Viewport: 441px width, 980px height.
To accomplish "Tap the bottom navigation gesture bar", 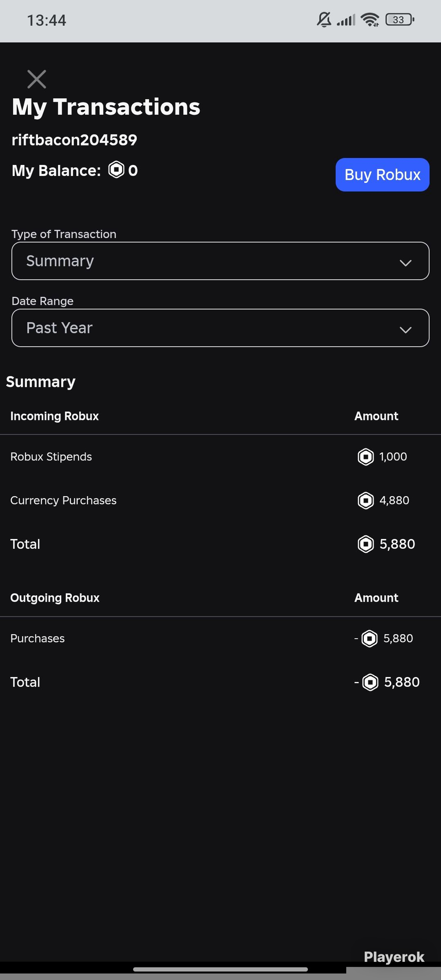I will [220, 969].
